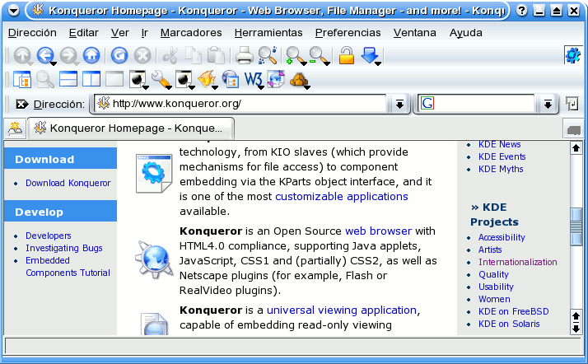Click the blue Back arrow icon
Viewport: 588px width, 364px height.
45,56
